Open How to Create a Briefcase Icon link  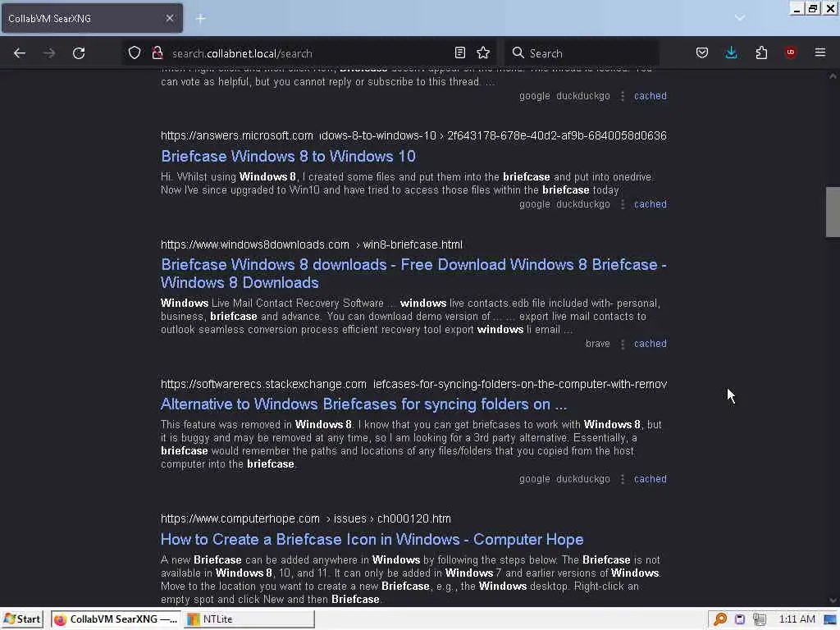372,540
